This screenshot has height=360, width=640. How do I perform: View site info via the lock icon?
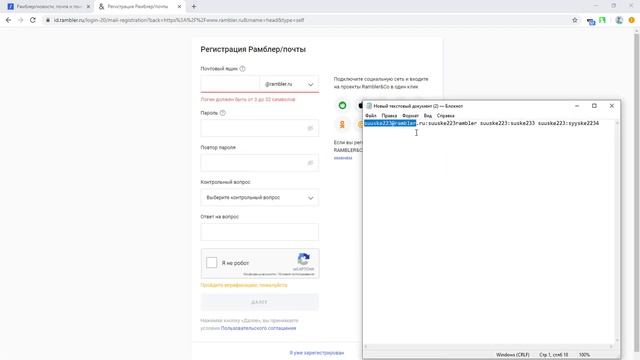coord(48,20)
